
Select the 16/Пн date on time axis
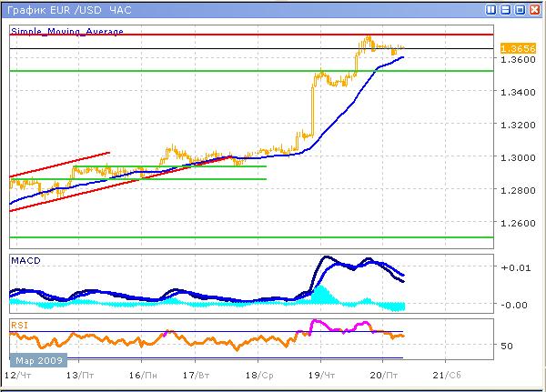139,374
